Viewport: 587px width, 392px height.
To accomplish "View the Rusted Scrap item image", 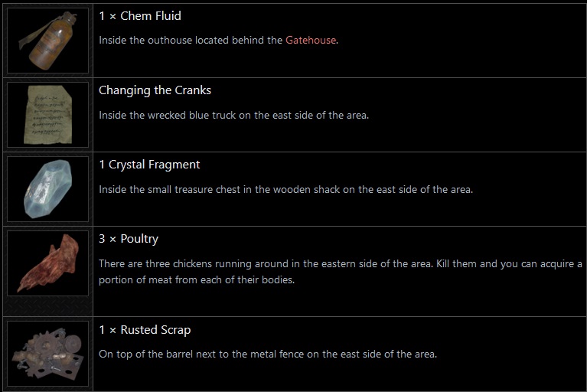I will point(47,354).
